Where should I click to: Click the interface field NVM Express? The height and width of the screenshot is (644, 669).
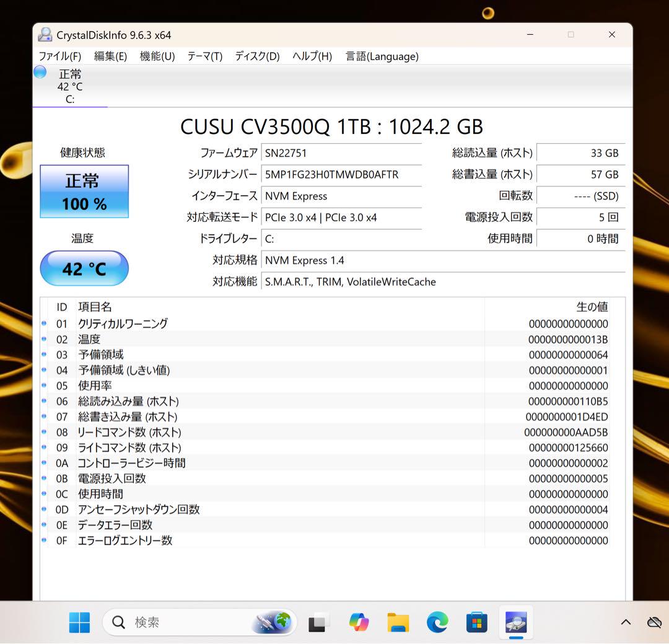pos(341,196)
